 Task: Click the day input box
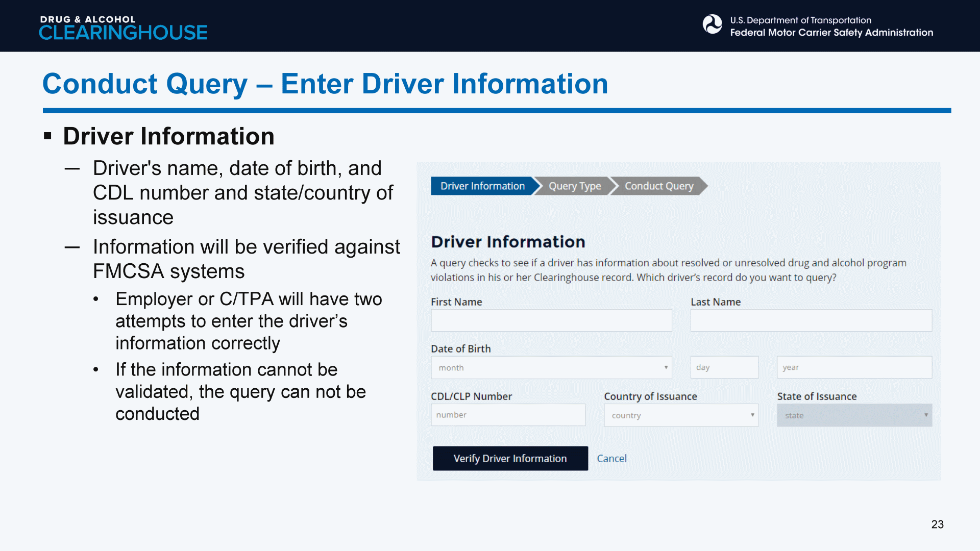[x=724, y=367]
